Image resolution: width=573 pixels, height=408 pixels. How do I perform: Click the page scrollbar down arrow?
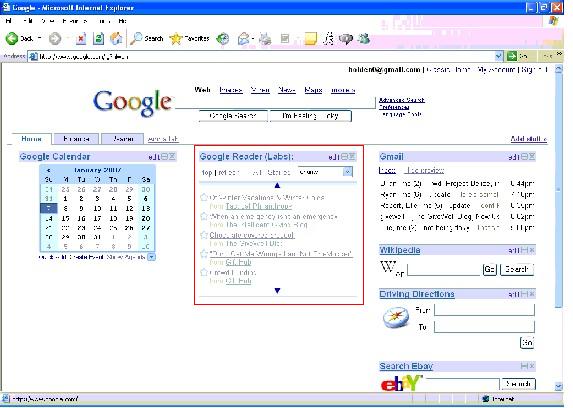tap(559, 386)
